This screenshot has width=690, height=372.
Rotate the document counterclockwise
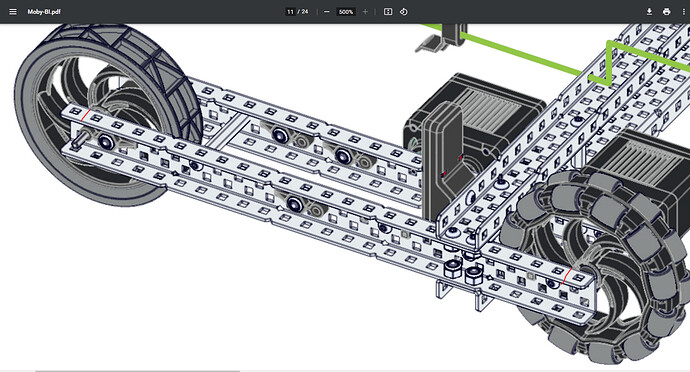(x=404, y=12)
